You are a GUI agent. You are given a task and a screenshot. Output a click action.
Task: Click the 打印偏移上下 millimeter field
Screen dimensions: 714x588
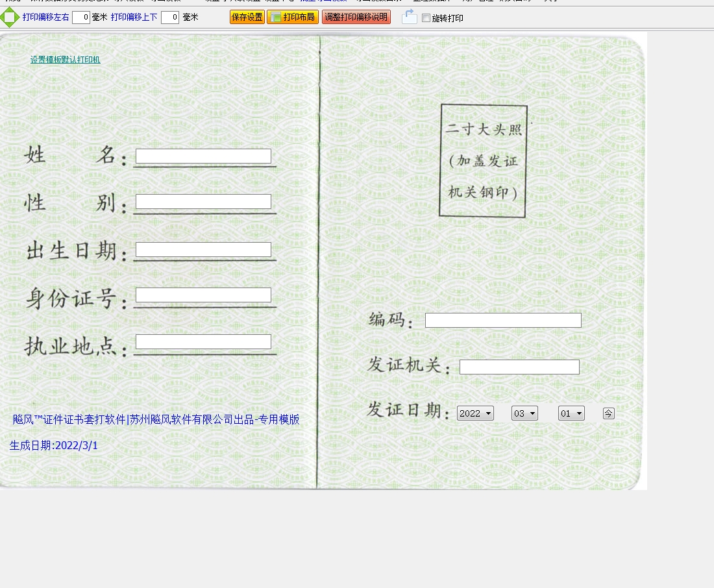[170, 18]
